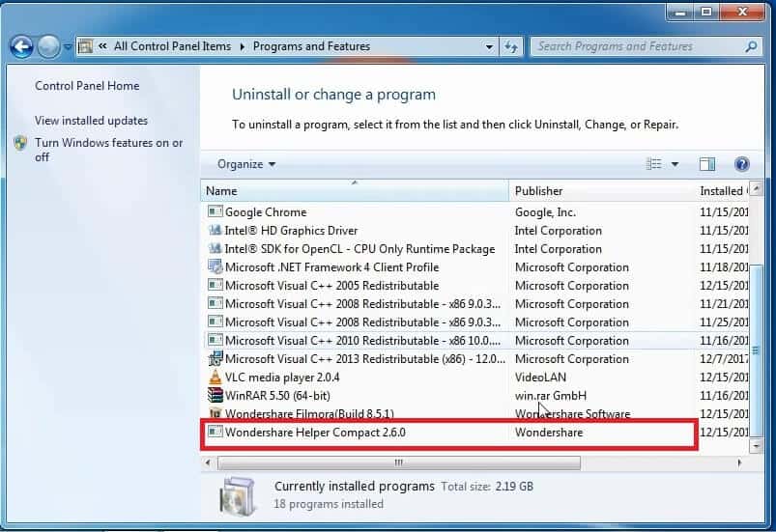Sort by the Publisher column header
The height and width of the screenshot is (532, 776).
tap(601, 191)
